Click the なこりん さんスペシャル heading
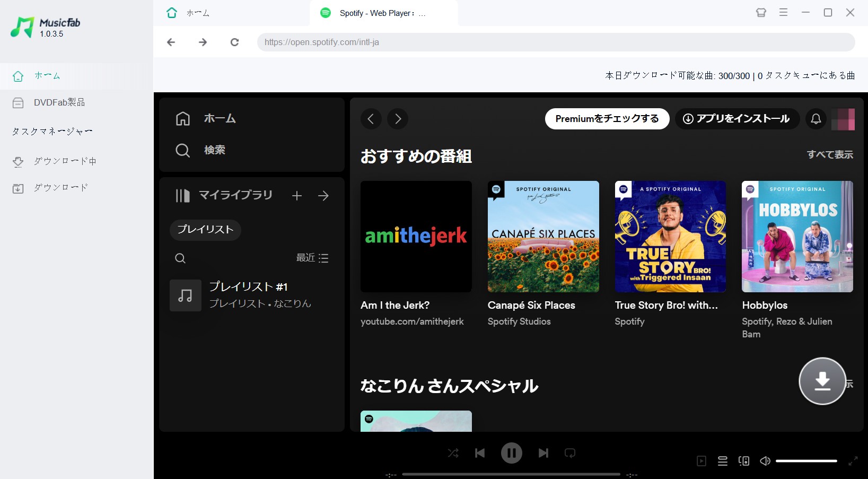Screen dimensions: 868x479 pyautogui.click(x=449, y=386)
